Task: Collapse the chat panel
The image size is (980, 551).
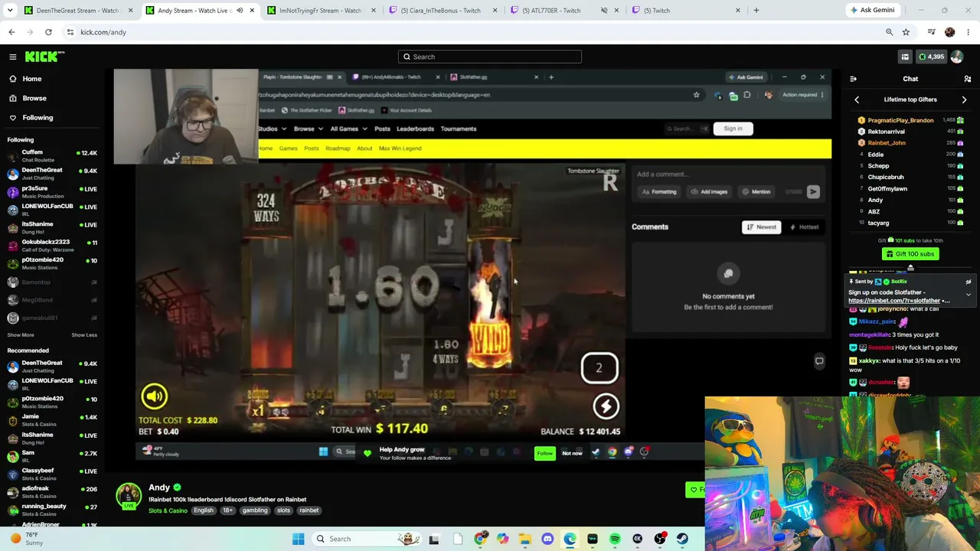Action: (x=854, y=79)
